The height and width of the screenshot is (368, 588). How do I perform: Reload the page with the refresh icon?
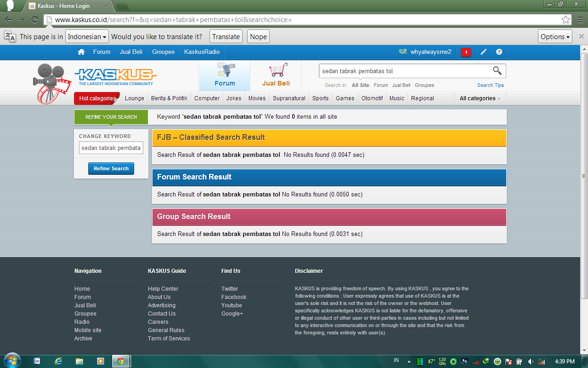pyautogui.click(x=34, y=20)
